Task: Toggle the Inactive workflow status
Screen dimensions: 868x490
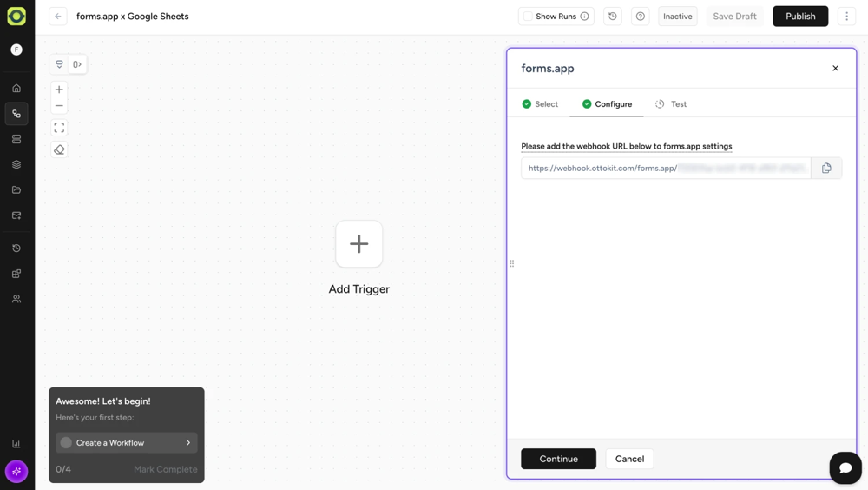Action: click(678, 17)
